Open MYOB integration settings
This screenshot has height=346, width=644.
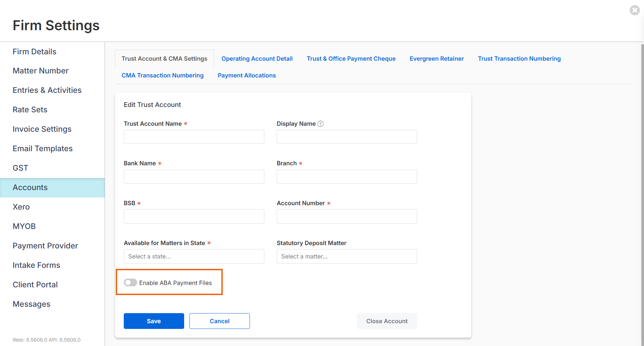[x=52, y=226]
